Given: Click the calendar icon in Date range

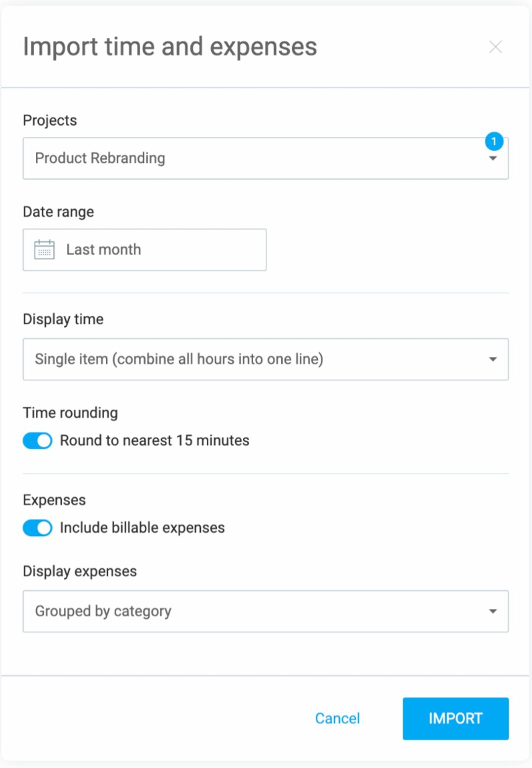Looking at the screenshot, I should (44, 249).
